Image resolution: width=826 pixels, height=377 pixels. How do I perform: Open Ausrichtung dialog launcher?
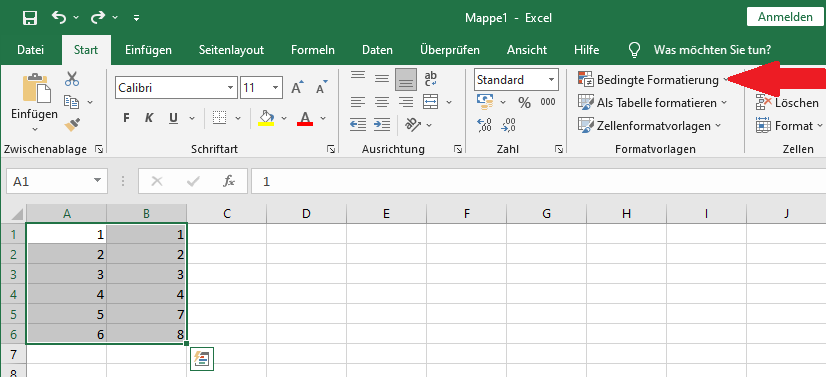458,150
